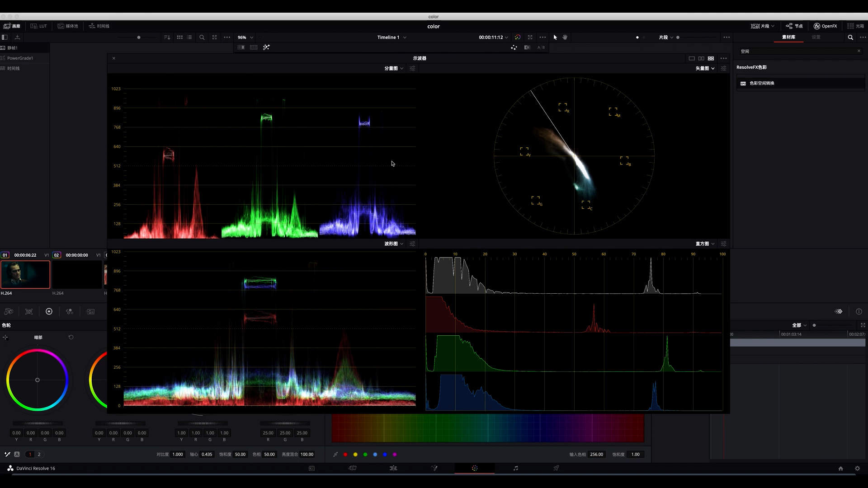This screenshot has width=868, height=488.
Task: Switch to the 素材库 library tab
Action: pyautogui.click(x=788, y=38)
